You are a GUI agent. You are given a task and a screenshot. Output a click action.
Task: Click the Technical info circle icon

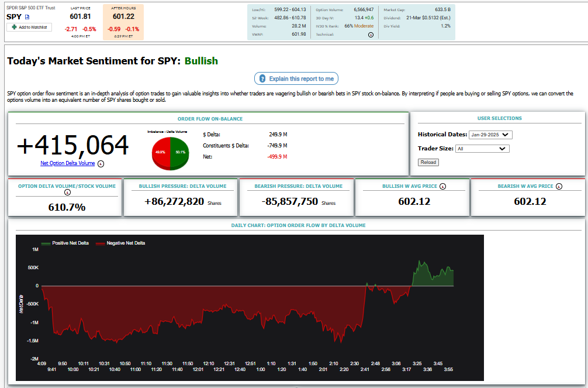pyautogui.click(x=371, y=35)
